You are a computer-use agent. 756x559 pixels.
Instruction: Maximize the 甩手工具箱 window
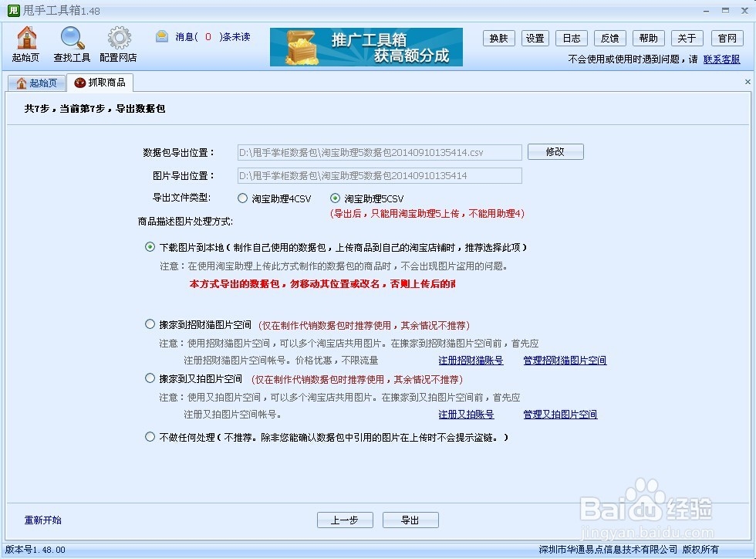pyautogui.click(x=725, y=11)
